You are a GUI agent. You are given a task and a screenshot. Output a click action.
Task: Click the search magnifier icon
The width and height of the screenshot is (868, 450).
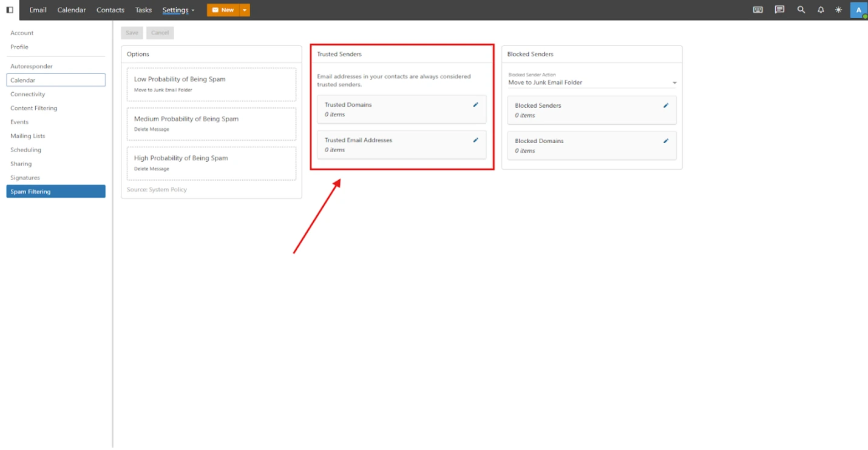801,10
